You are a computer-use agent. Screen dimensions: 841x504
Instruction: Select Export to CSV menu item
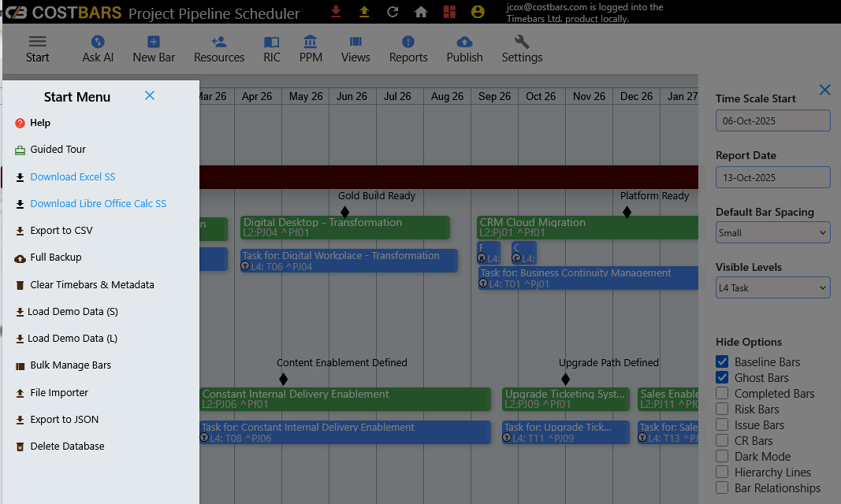point(61,231)
